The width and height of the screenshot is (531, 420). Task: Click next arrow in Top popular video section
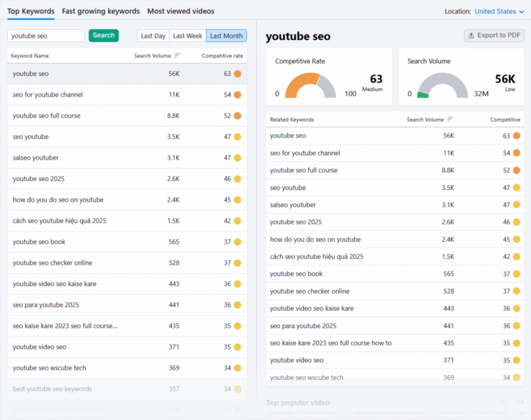[519, 402]
